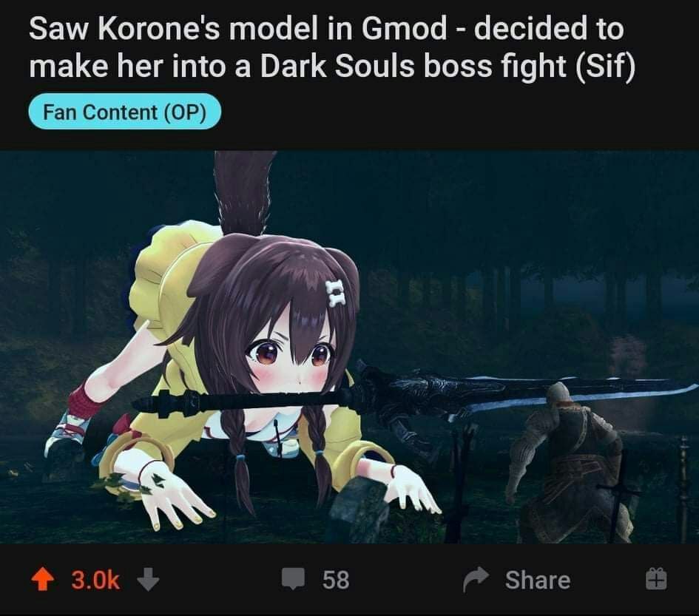699x616 pixels.
Task: Click the word Gmod in the title
Action: [x=404, y=29]
